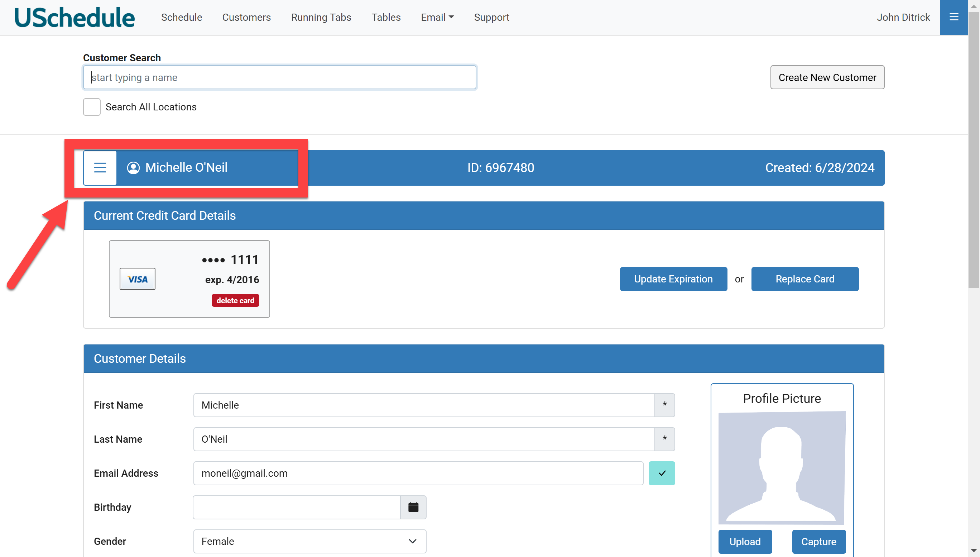Click the profile picture placeholder image
This screenshot has width=980, height=557.
pyautogui.click(x=782, y=467)
